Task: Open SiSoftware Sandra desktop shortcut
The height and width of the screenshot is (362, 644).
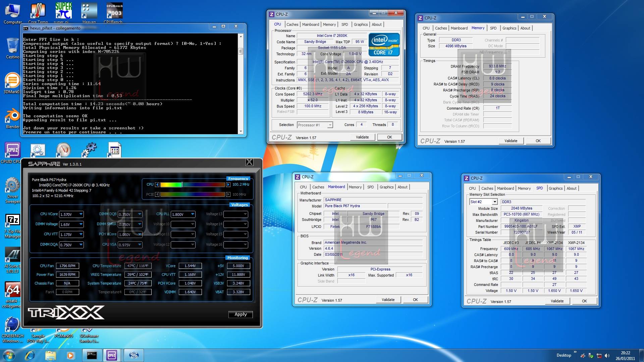Action: coord(89,336)
